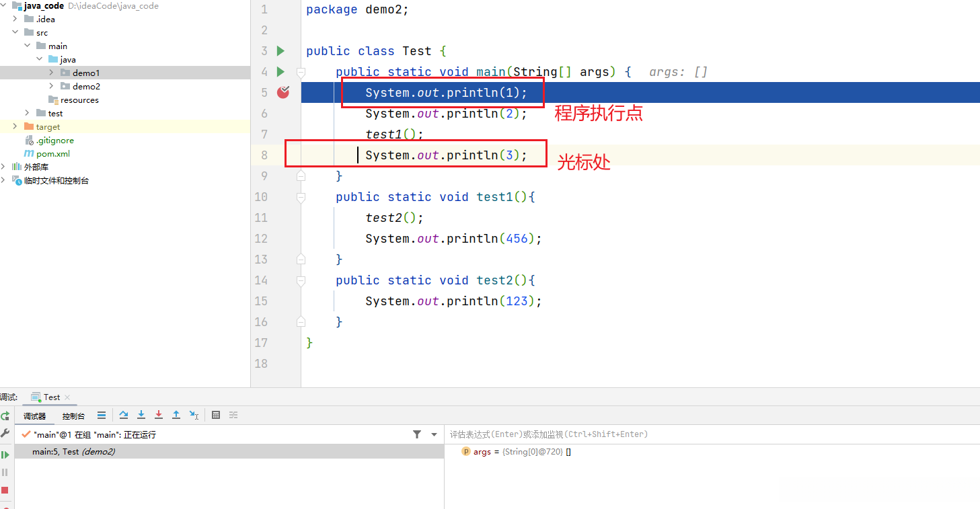
Task: Collapse the main folder
Action: coord(28,46)
